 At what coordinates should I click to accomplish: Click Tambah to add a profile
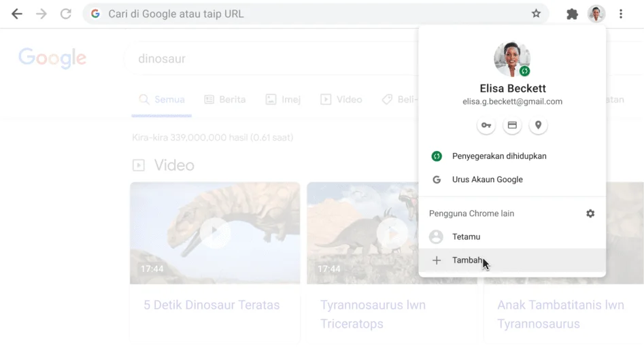(x=467, y=260)
